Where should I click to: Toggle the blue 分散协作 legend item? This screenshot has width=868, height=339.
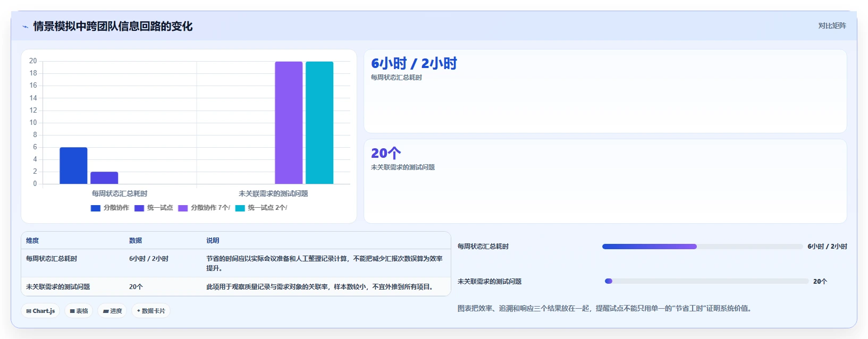[110, 208]
